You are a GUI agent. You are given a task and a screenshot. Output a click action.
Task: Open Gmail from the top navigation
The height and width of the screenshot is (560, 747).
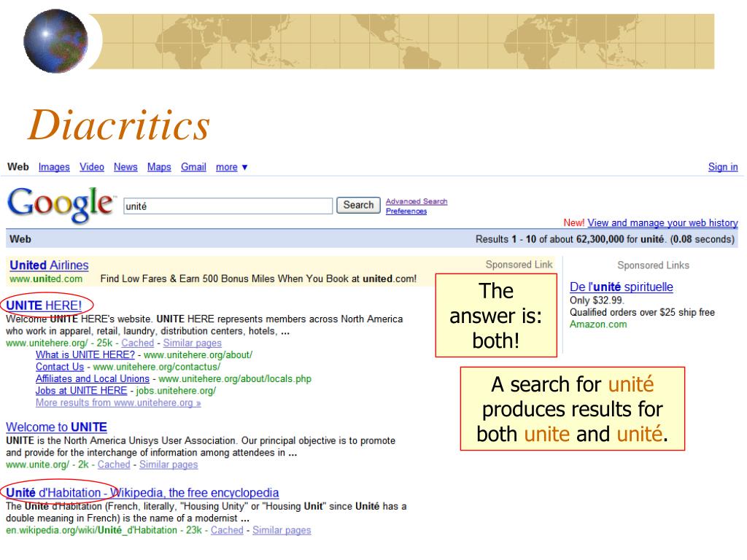[193, 167]
